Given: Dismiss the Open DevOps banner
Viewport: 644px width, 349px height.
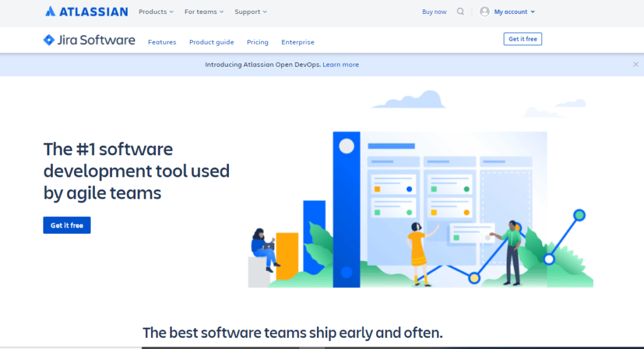Looking at the screenshot, I should pyautogui.click(x=635, y=65).
